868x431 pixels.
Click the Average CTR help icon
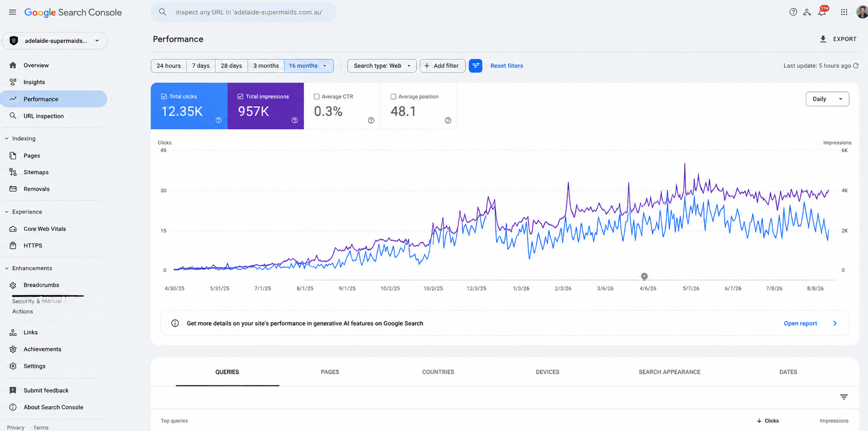[x=371, y=121]
